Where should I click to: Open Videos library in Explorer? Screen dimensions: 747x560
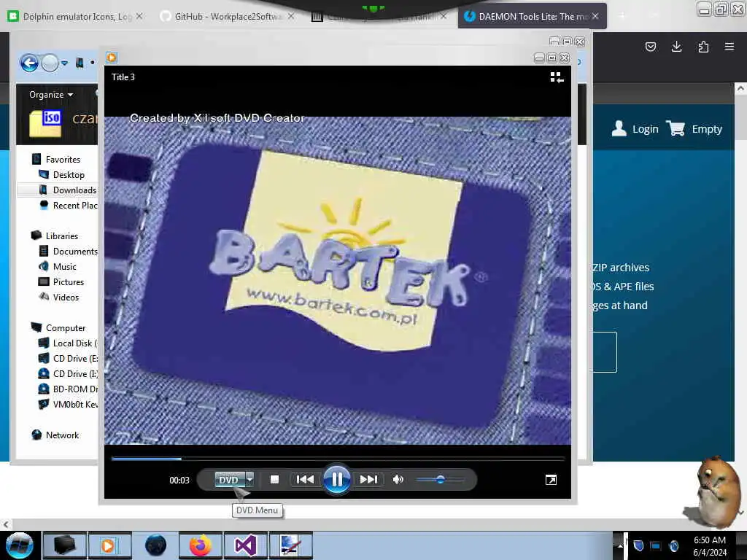point(66,297)
